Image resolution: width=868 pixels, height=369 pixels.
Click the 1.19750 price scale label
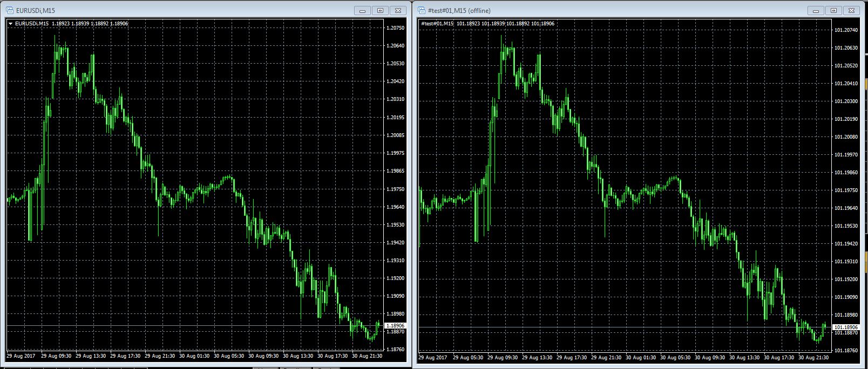[x=396, y=189]
